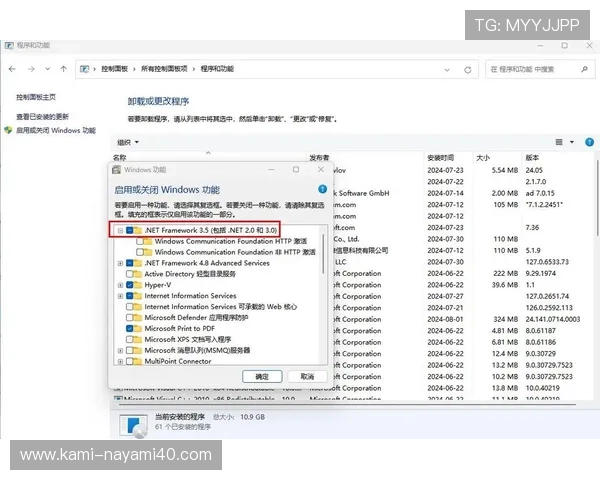Go up one level with the Up arrow
This screenshot has height=480, width=600.
[64, 69]
